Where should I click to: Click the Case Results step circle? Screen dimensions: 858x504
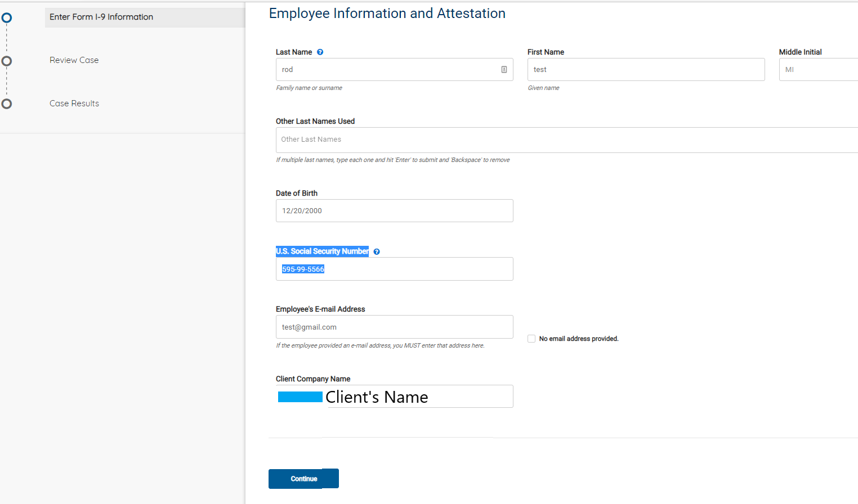coord(7,103)
